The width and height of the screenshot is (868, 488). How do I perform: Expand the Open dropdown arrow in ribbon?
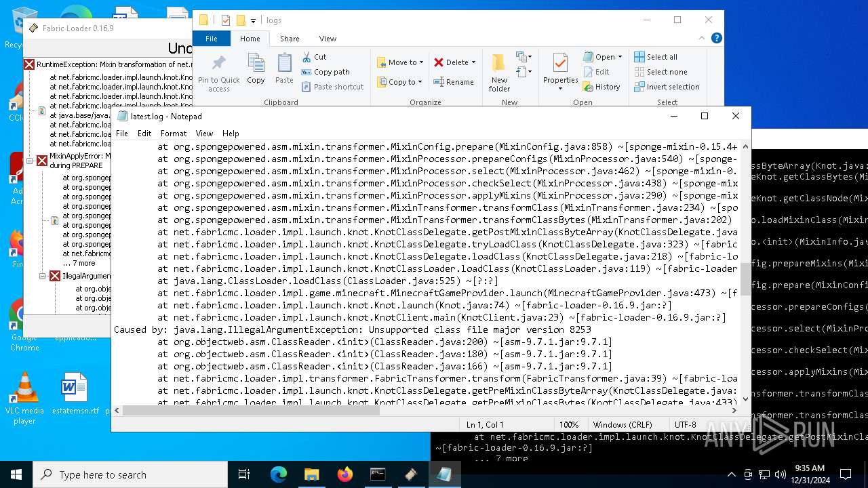pyautogui.click(x=620, y=57)
